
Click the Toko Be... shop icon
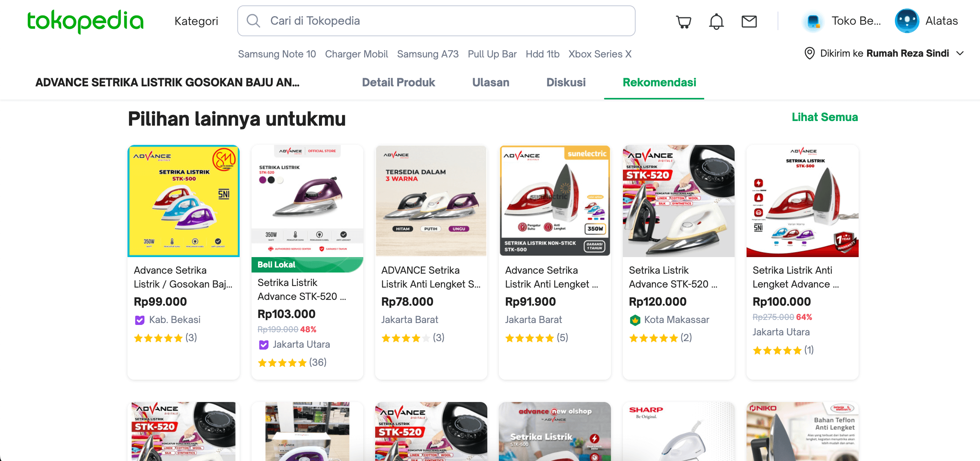point(813,21)
